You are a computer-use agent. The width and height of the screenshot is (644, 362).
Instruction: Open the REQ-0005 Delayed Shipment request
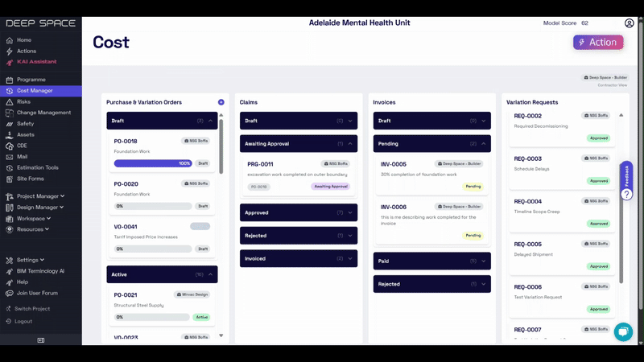pos(562,255)
